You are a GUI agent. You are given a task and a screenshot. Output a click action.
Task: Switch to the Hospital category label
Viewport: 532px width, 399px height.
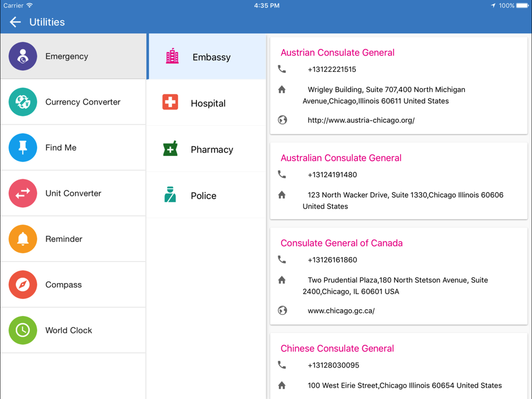coord(208,104)
